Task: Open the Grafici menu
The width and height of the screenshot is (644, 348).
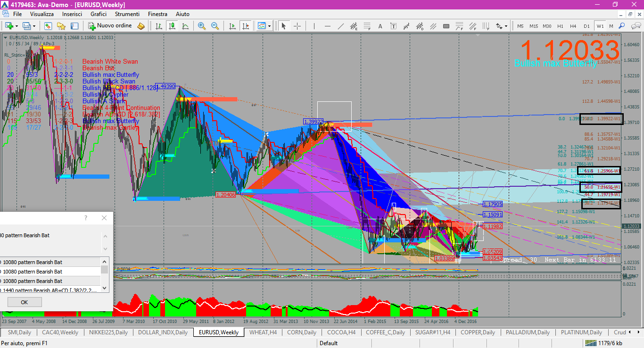Action: (99, 14)
